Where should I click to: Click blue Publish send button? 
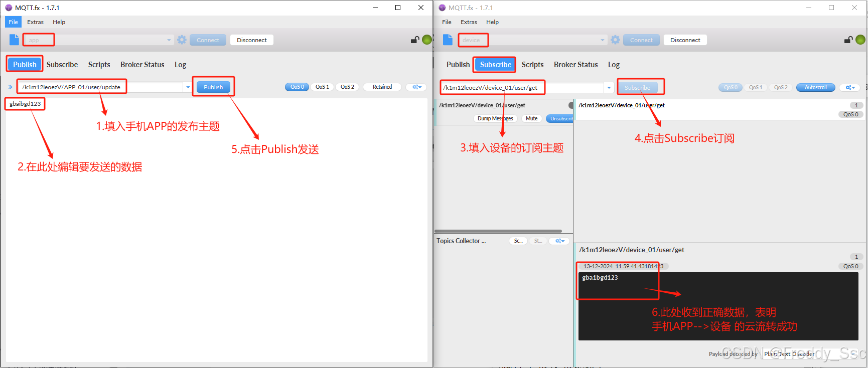213,87
